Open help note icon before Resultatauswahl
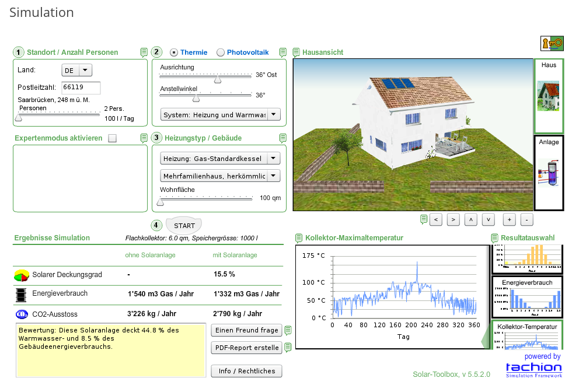 495,238
